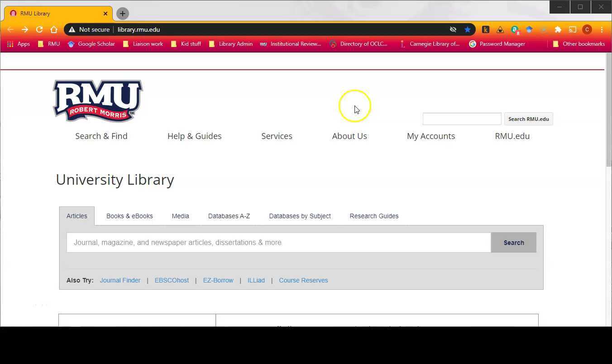Image resolution: width=612 pixels, height=364 pixels.
Task: Click the RMU university logo
Action: (x=97, y=101)
